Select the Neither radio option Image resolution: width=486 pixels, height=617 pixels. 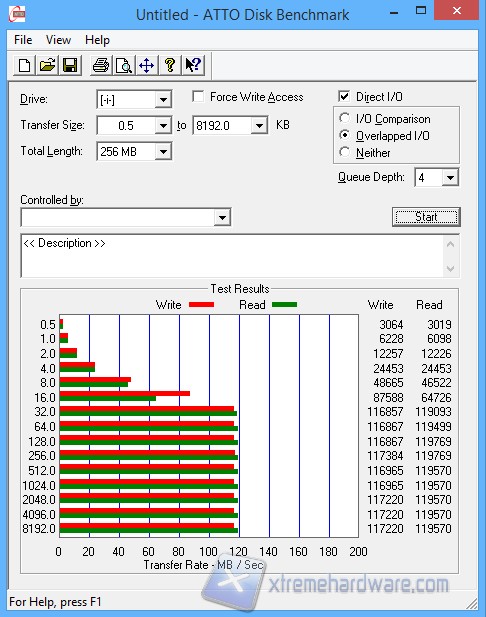point(344,152)
